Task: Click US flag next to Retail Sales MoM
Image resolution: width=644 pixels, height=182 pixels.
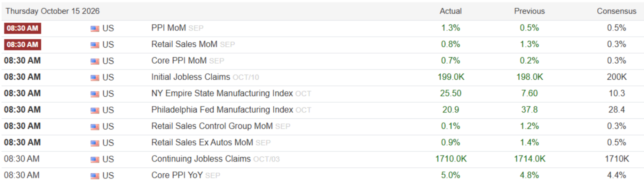Action: 95,45
